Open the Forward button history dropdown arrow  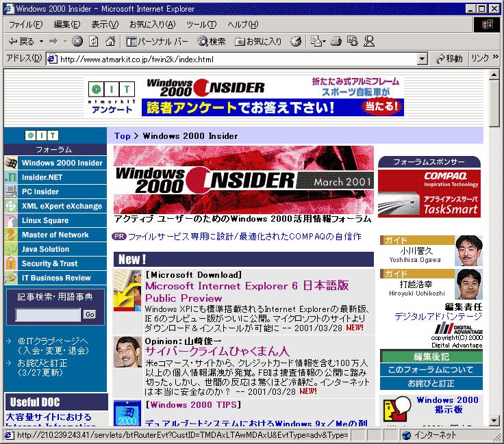pos(65,42)
